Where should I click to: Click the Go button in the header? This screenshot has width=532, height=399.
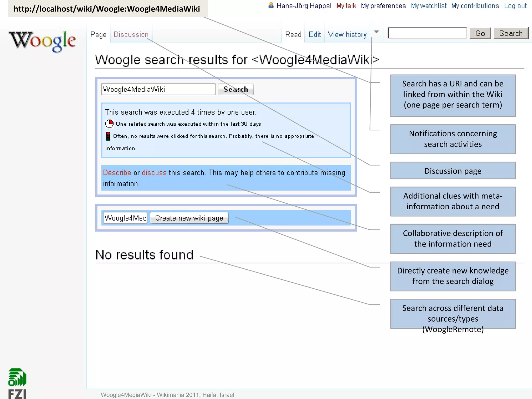480,33
